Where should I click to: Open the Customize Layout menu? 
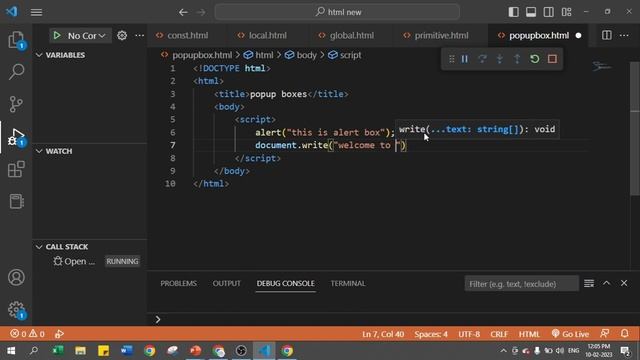[x=567, y=12]
